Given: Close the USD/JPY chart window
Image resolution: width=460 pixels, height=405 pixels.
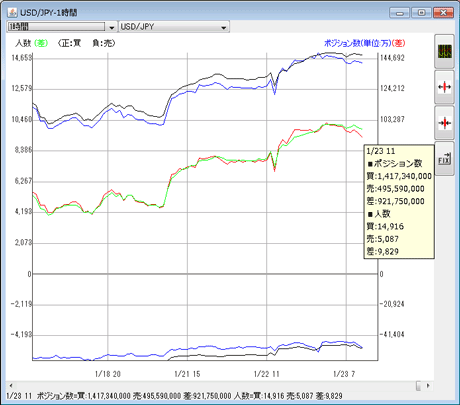Looking at the screenshot, I should (443, 13).
